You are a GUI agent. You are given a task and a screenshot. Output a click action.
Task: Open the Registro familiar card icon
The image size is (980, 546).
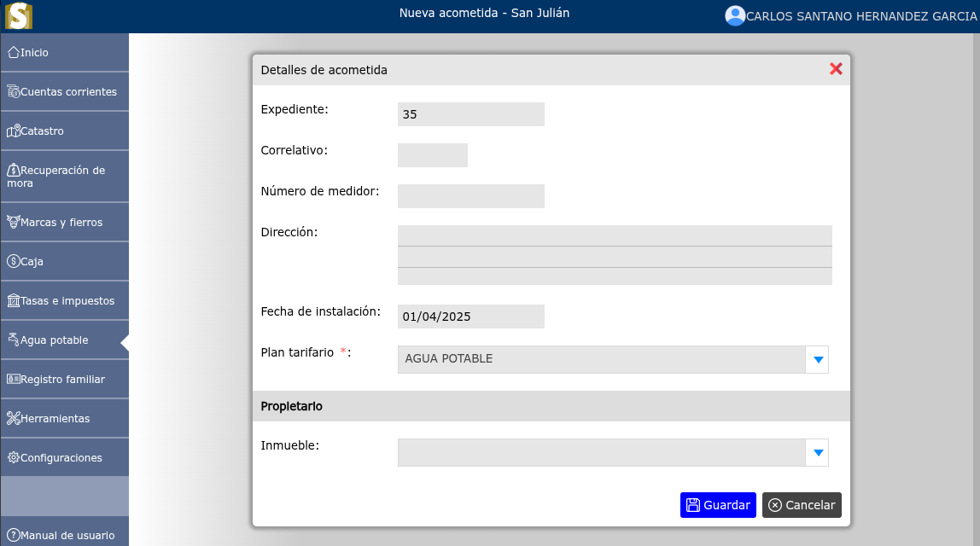point(14,379)
